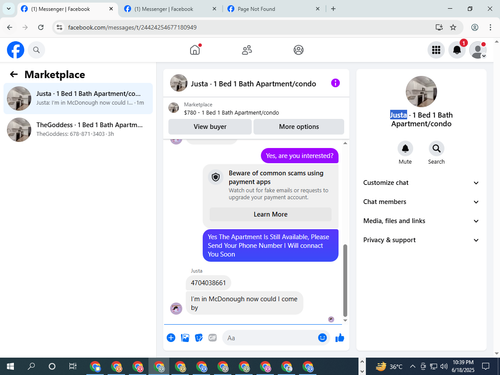Open the Groups icon in top navigation
Screen dimensions: 500x375
[298, 50]
